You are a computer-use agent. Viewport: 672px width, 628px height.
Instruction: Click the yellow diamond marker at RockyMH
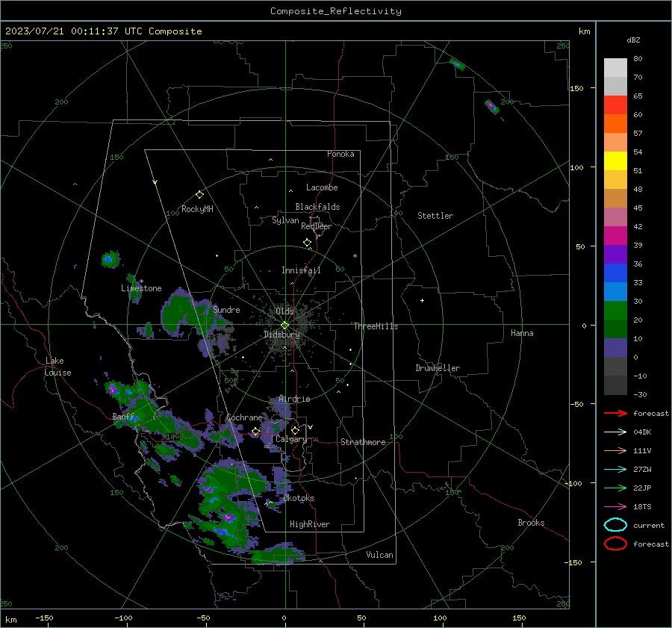click(x=199, y=195)
